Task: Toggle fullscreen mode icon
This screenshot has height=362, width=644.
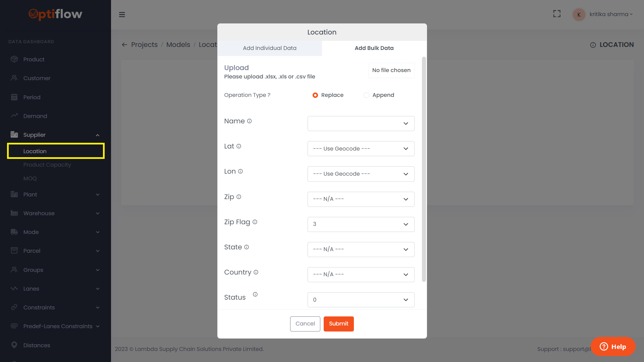Action: tap(557, 14)
